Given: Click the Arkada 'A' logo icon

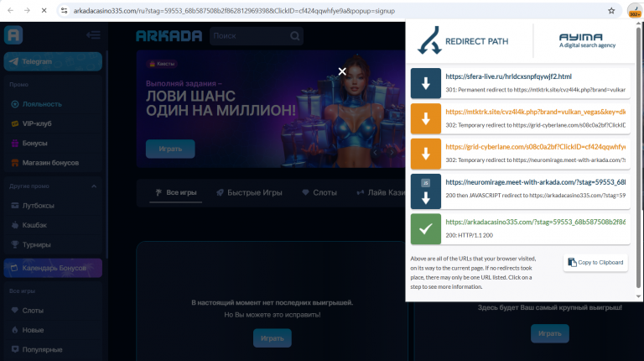Looking at the screenshot, I should click(13, 35).
